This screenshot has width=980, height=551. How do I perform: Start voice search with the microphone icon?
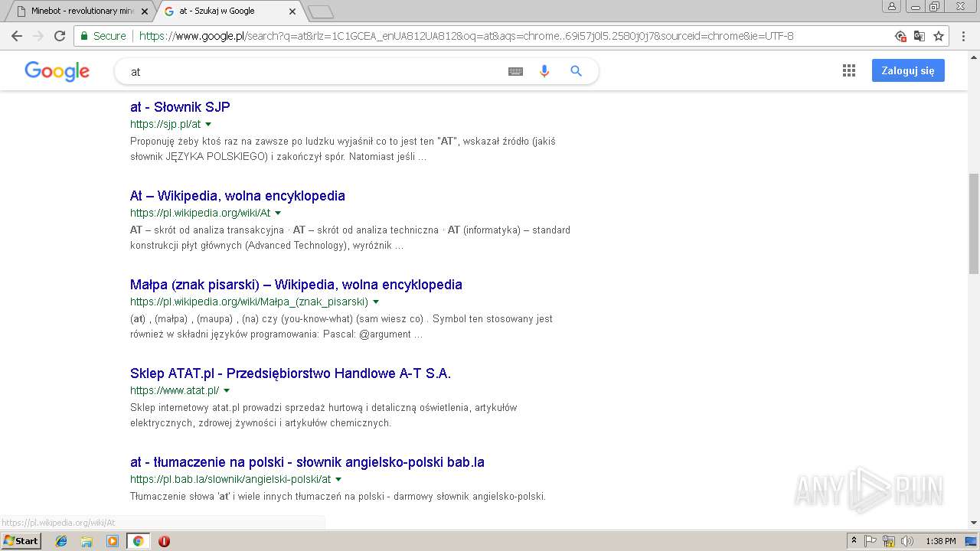pyautogui.click(x=544, y=71)
